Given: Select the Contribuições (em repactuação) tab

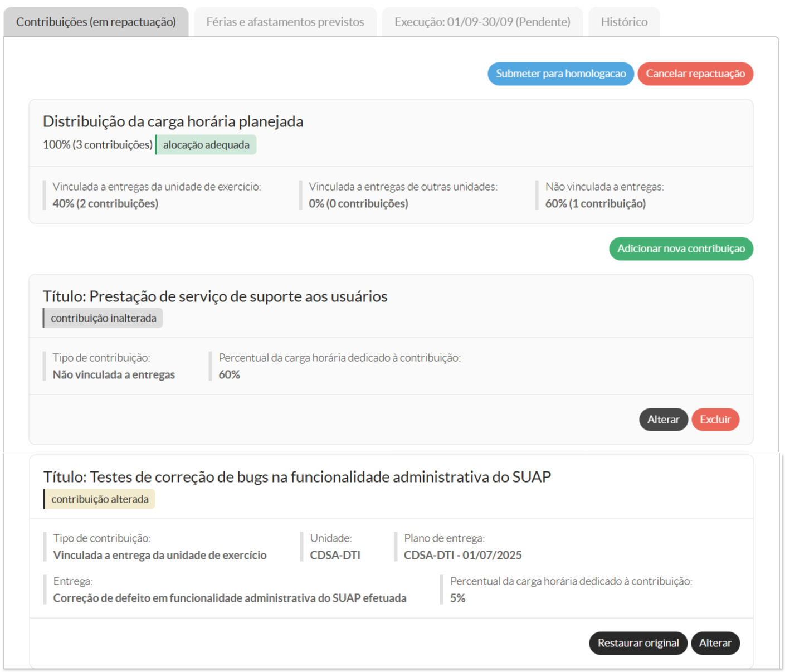Looking at the screenshot, I should [96, 22].
